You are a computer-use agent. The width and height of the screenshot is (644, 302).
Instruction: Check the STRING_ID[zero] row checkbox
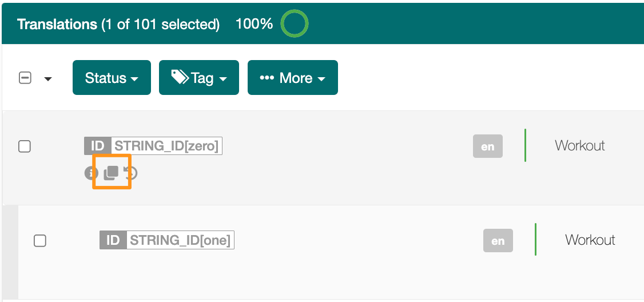pyautogui.click(x=25, y=146)
